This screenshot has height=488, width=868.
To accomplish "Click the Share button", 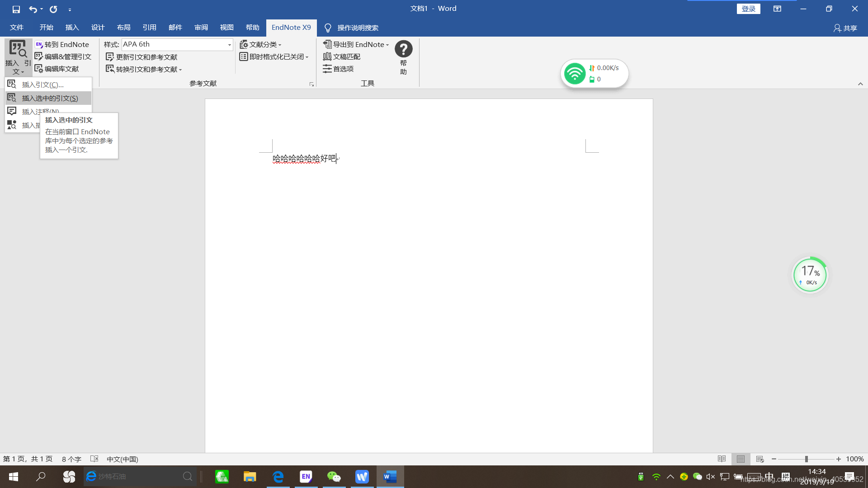I will (845, 28).
